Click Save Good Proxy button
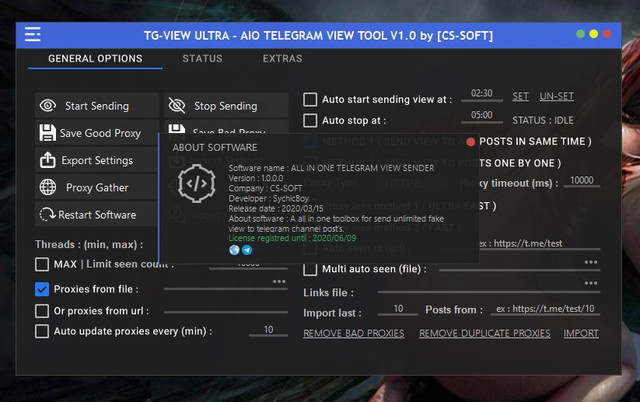The height and width of the screenshot is (402, 640). coord(97,133)
